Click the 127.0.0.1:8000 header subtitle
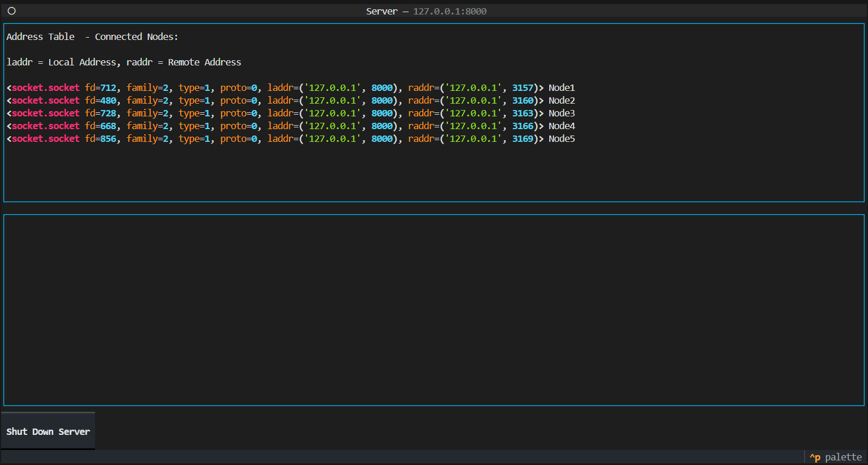This screenshot has height=465, width=868. coord(450,11)
